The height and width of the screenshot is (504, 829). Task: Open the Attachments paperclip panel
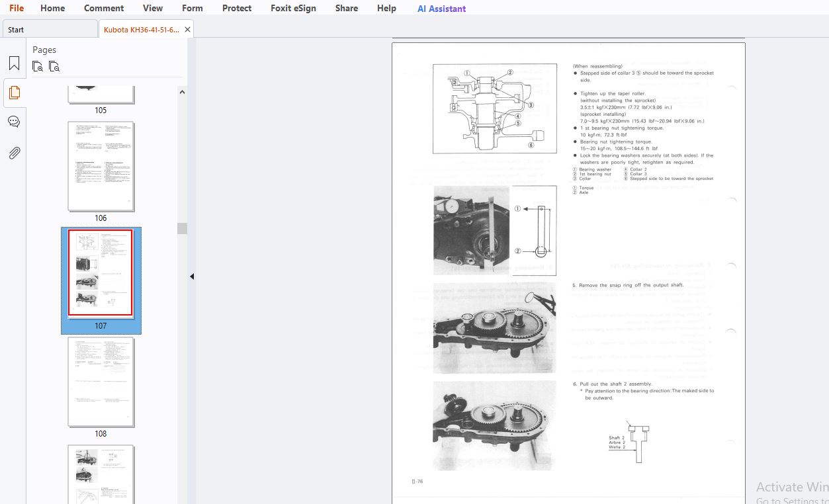pyautogui.click(x=14, y=153)
